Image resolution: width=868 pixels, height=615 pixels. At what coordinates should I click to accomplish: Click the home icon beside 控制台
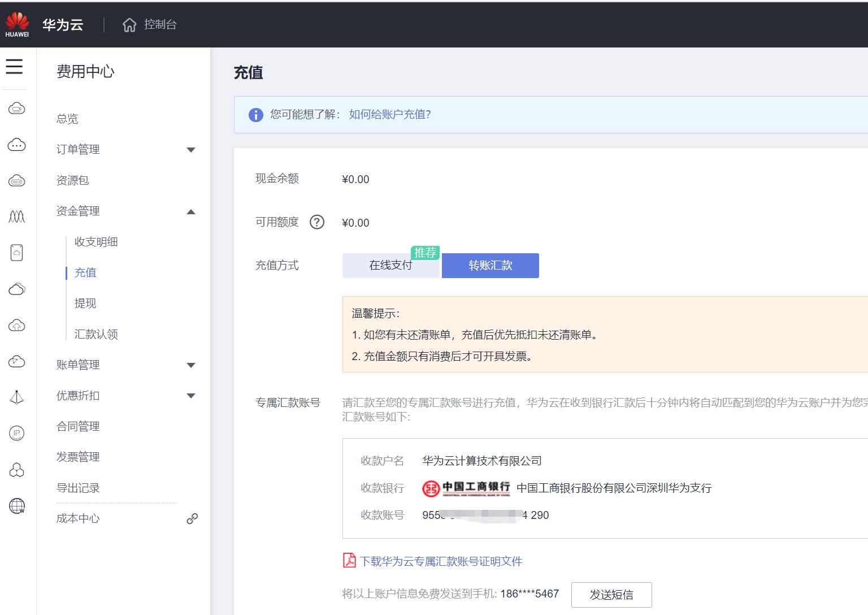pos(129,25)
